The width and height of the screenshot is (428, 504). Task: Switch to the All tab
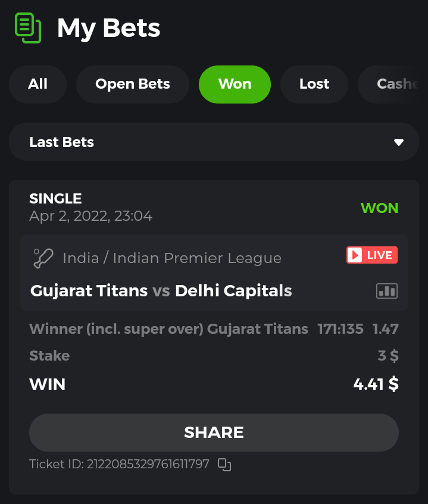pyautogui.click(x=38, y=84)
